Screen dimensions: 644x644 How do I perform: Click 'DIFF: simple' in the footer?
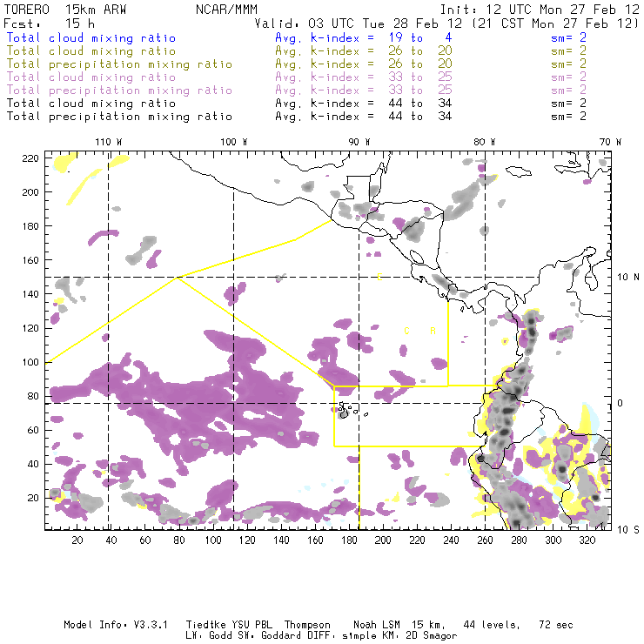click(x=344, y=635)
